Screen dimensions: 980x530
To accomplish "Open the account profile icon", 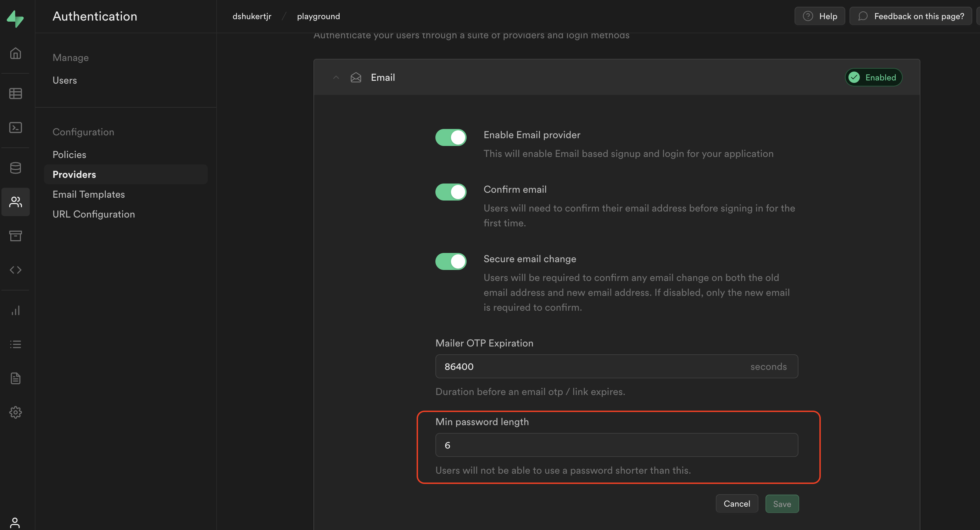I will [x=15, y=523].
